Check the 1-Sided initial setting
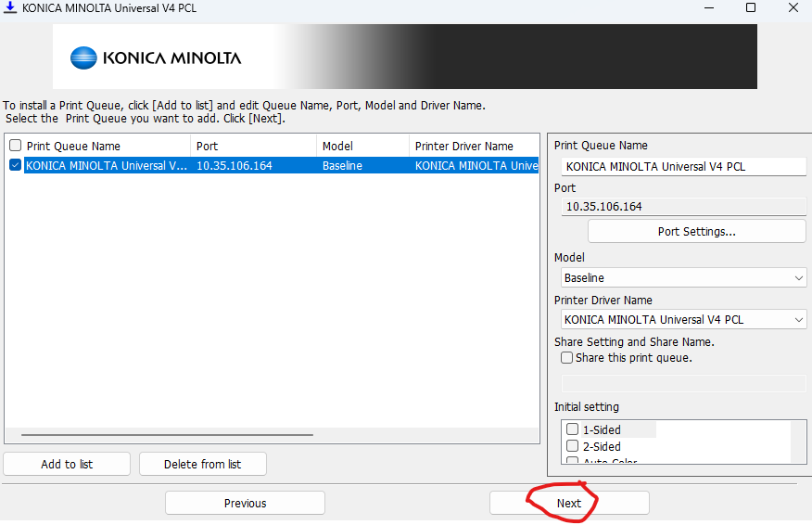Image resolution: width=812 pixels, height=525 pixels. point(573,429)
